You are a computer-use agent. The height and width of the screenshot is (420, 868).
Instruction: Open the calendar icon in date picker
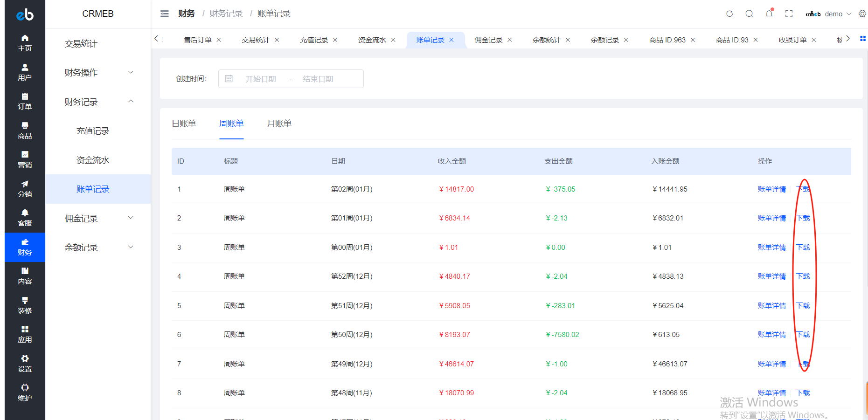click(229, 79)
